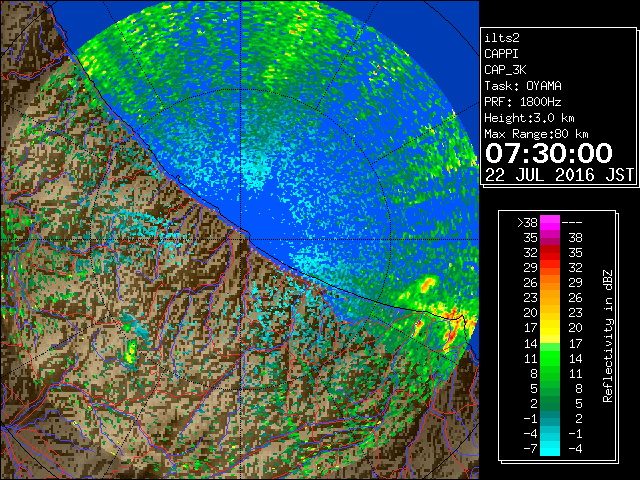Click the orange legend swatch beside 26
The image size is (640, 480).
(550, 283)
